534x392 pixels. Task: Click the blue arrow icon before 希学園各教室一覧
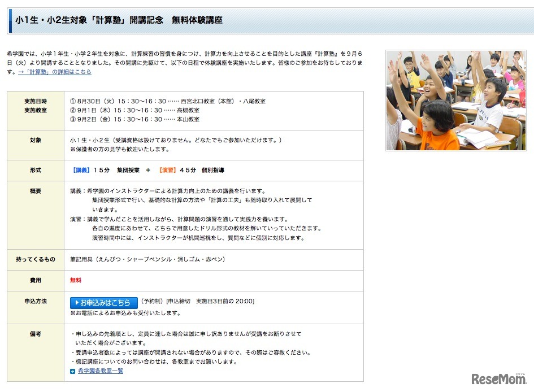(x=72, y=372)
